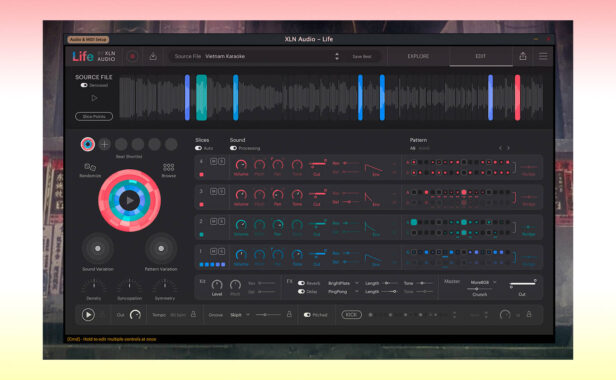
Task: Adjust the Master Crunch slider
Action: [x=479, y=289]
